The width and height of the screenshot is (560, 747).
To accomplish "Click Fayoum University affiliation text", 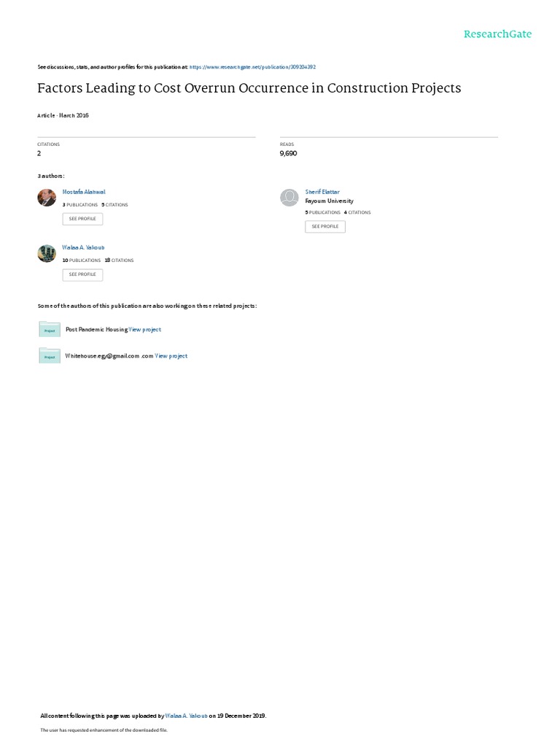I will 329,201.
